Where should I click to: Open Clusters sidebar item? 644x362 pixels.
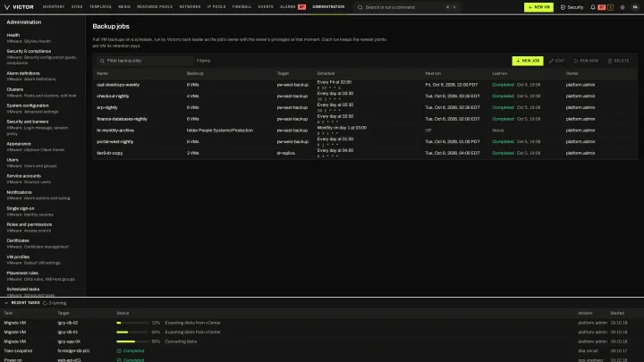42,92
